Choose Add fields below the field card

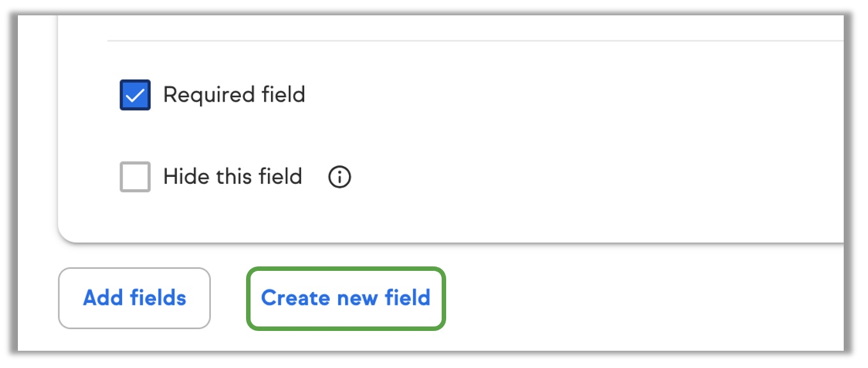[134, 298]
